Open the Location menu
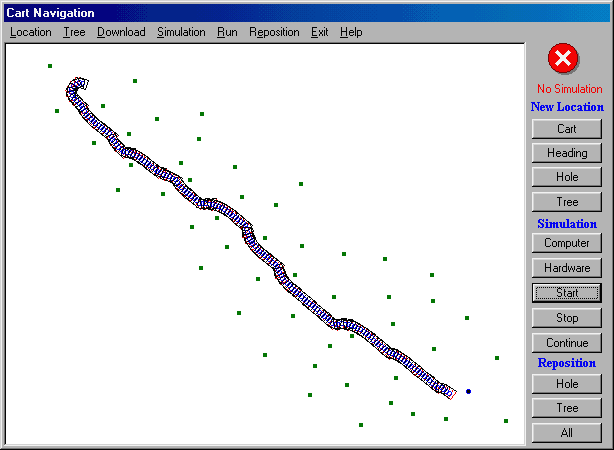 pos(31,32)
